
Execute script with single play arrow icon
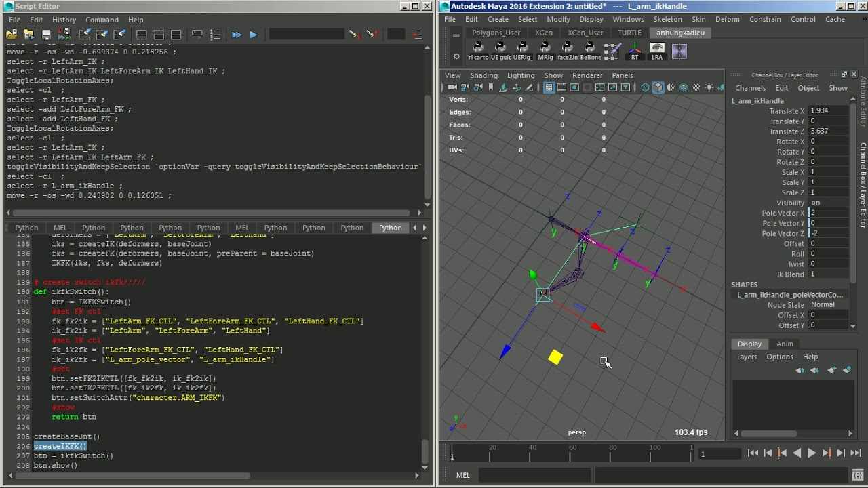[254, 34]
